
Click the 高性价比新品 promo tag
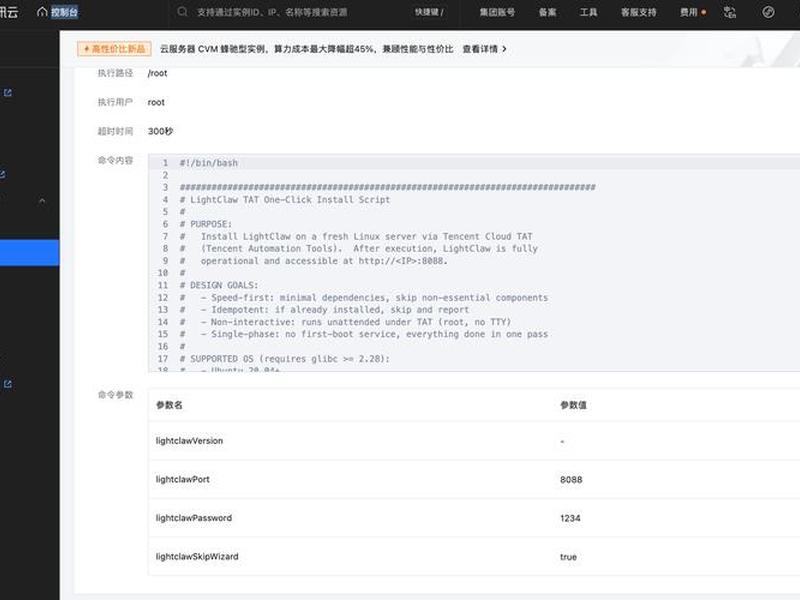tap(114, 49)
